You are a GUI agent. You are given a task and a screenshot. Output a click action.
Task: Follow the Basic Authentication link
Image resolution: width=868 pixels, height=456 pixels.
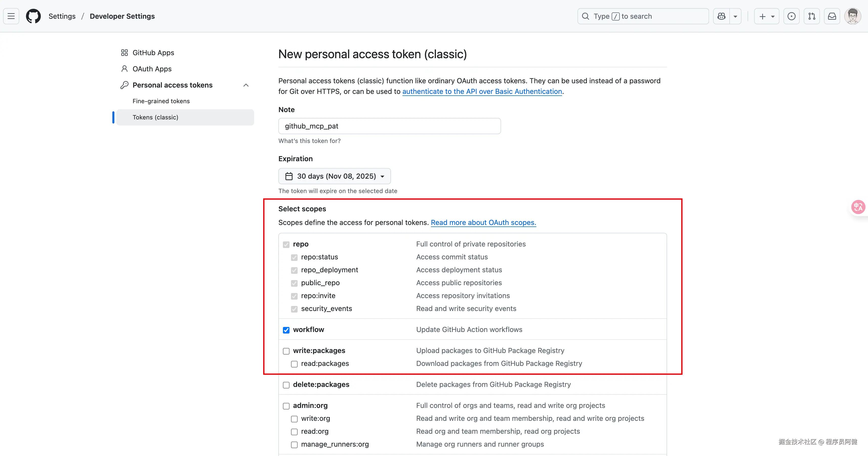[x=482, y=91]
